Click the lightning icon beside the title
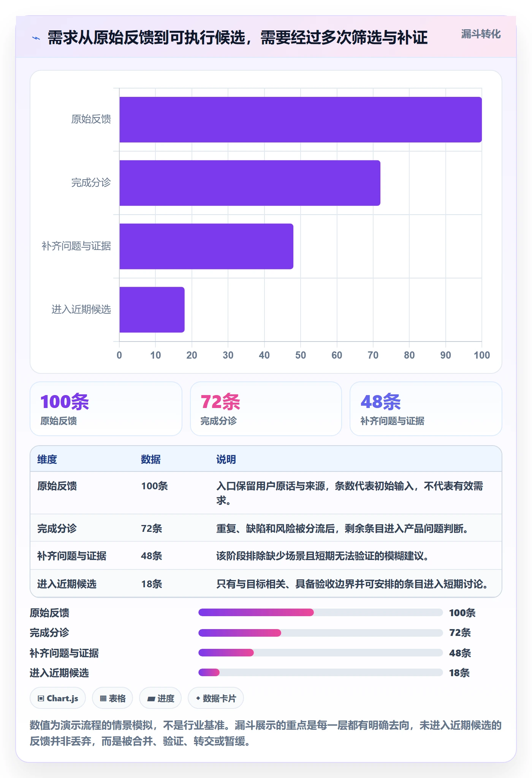The width and height of the screenshot is (532, 778). (36, 38)
